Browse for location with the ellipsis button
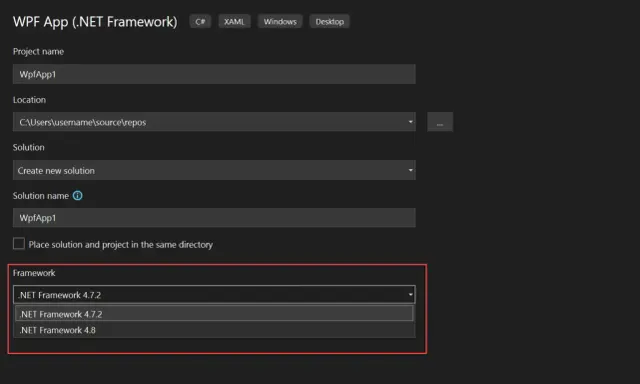Viewport: 640px width, 384px height. (x=440, y=122)
